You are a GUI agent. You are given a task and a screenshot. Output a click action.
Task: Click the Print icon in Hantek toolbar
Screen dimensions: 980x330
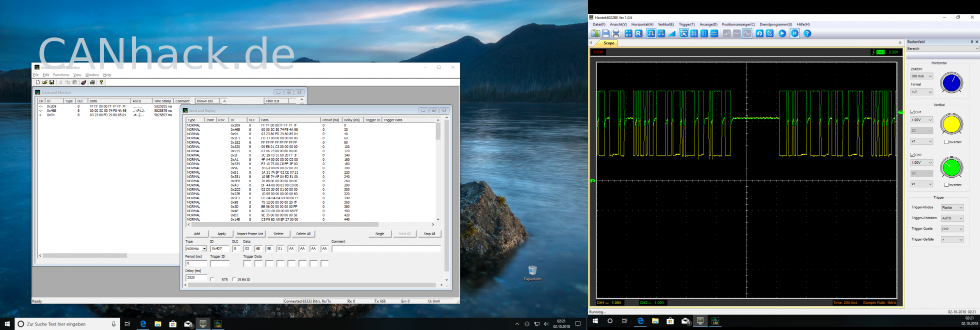(616, 33)
